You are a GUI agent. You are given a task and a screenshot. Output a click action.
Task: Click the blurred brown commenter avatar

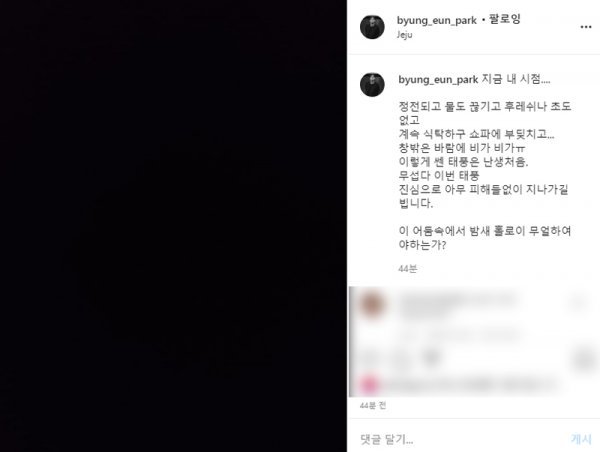372,304
